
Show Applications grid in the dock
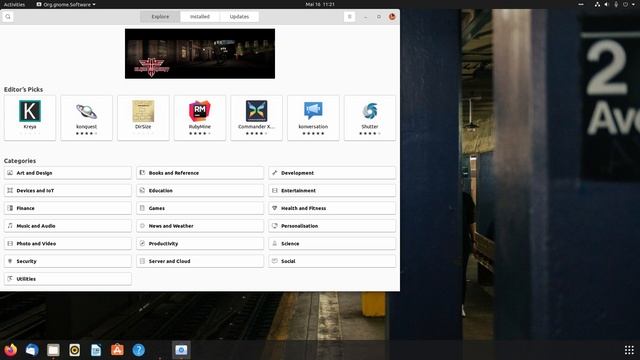(629, 350)
